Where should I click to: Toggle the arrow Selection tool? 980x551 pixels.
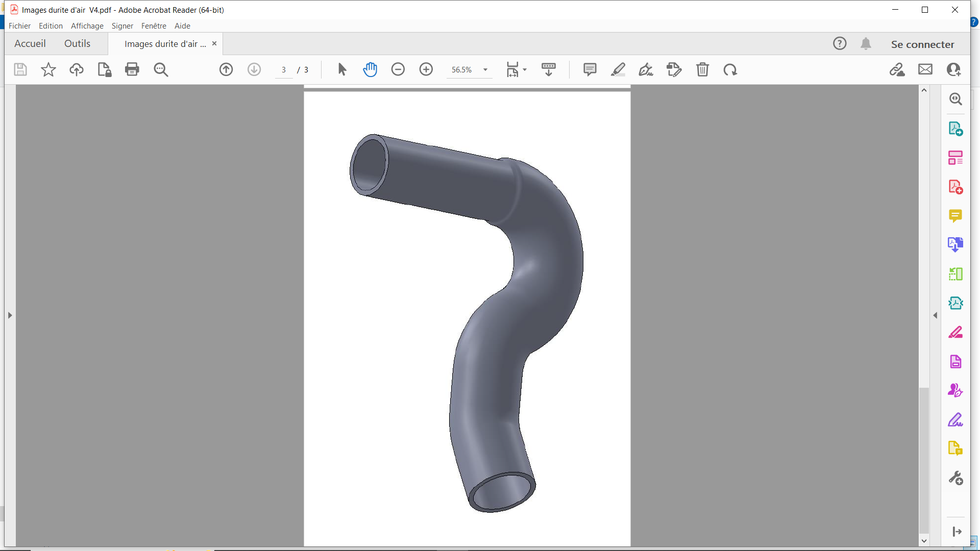pos(342,69)
